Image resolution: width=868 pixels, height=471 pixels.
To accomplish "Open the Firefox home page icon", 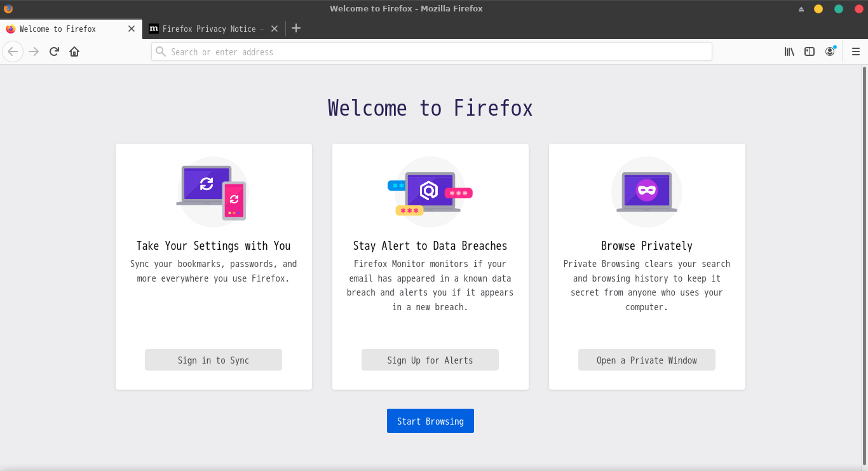I will [x=74, y=51].
